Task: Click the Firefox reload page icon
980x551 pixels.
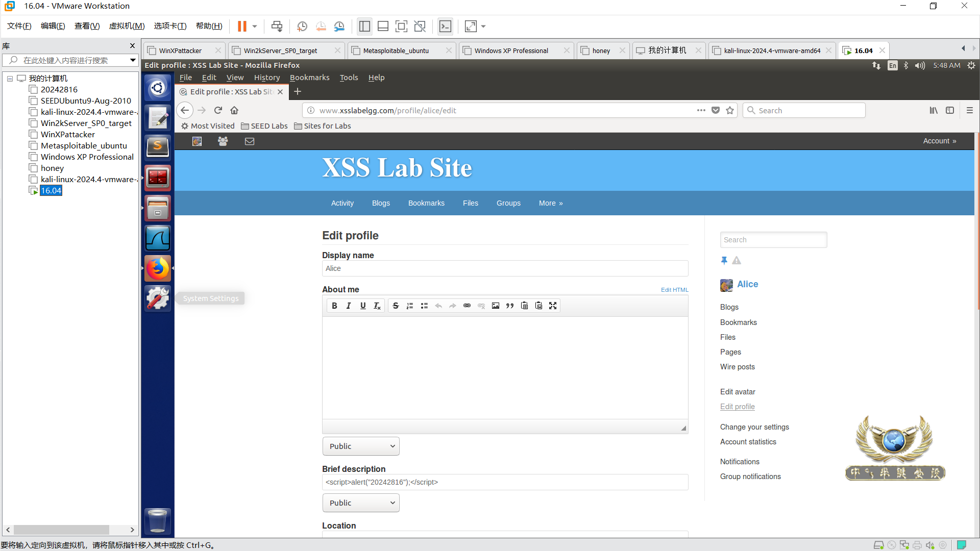Action: (x=218, y=110)
